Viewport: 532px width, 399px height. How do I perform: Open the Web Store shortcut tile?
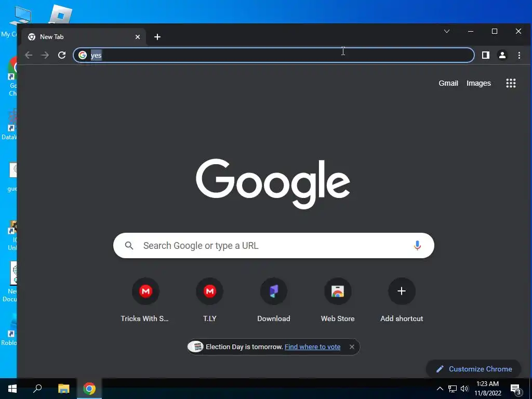pyautogui.click(x=338, y=300)
